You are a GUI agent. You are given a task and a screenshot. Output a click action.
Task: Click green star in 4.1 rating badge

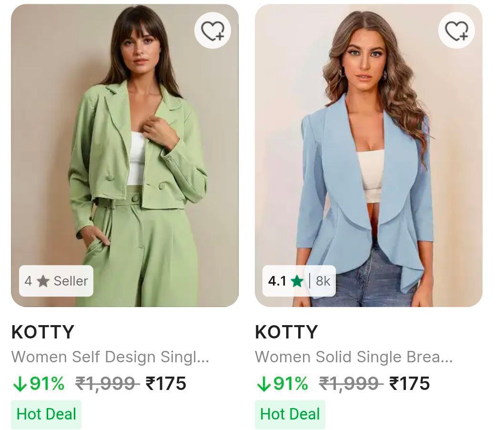click(x=297, y=281)
